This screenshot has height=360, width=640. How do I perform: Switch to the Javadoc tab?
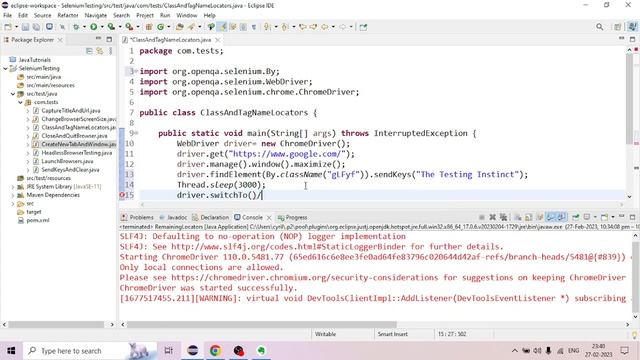(x=173, y=217)
